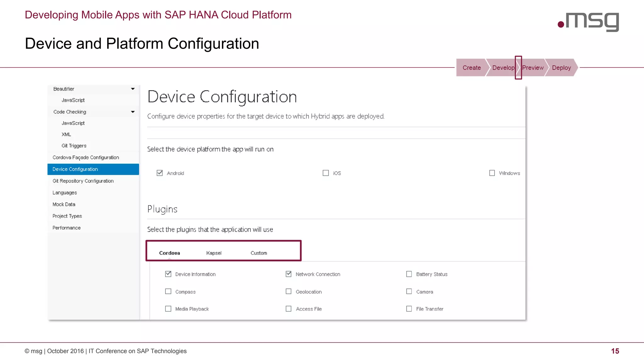The height and width of the screenshot is (362, 644).
Task: Enable the Camera plugin checkbox
Action: [x=409, y=291]
